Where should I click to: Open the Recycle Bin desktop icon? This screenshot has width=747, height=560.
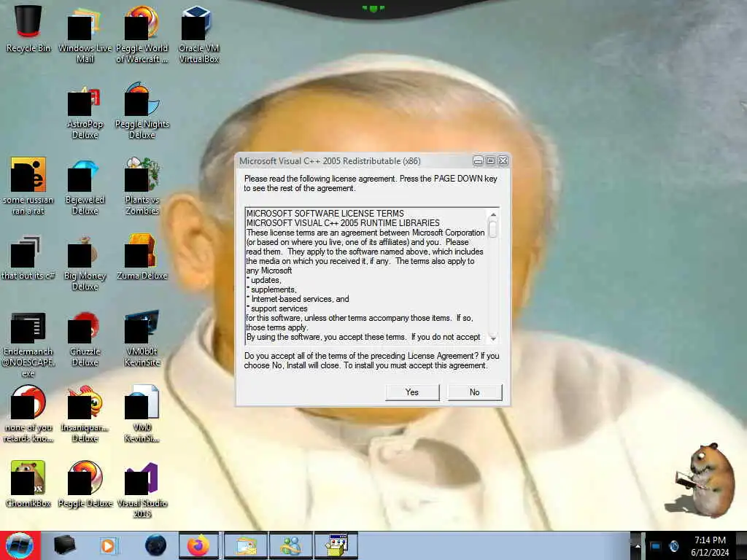click(28, 28)
